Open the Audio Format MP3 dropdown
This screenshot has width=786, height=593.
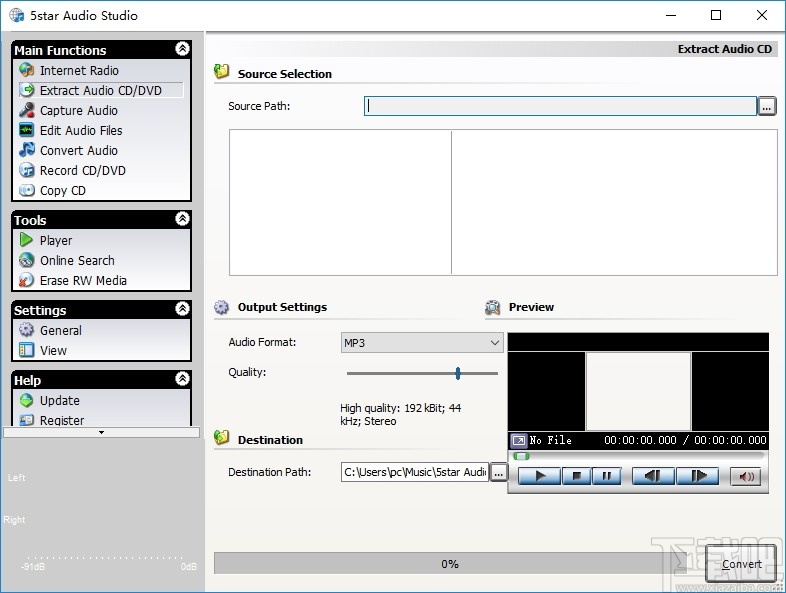point(422,342)
